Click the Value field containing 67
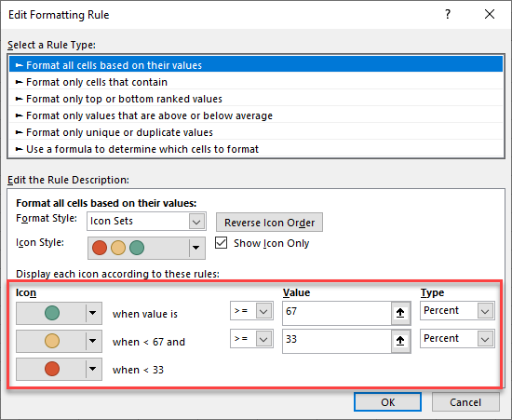The image size is (512, 420). tap(337, 313)
